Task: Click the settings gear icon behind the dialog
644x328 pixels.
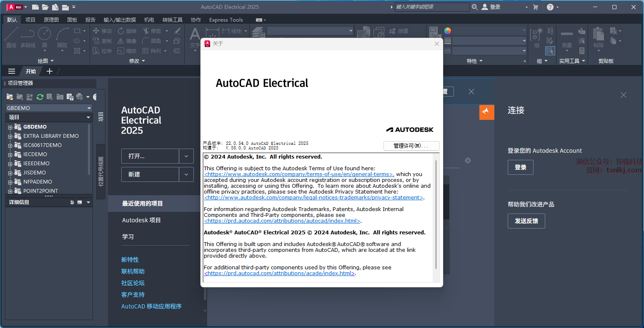Action: click(468, 161)
